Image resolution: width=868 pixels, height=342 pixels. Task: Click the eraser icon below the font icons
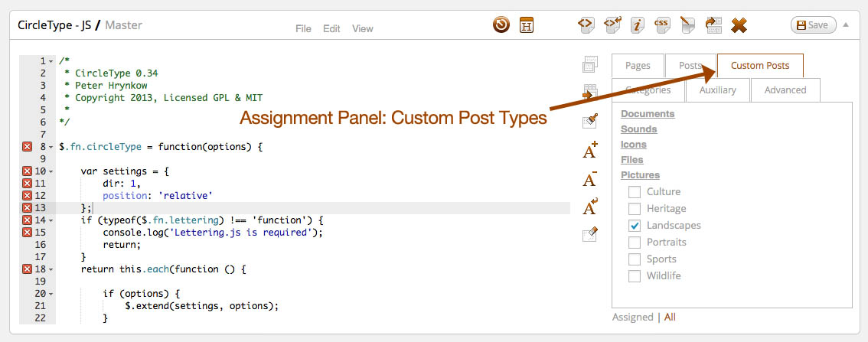point(590,235)
